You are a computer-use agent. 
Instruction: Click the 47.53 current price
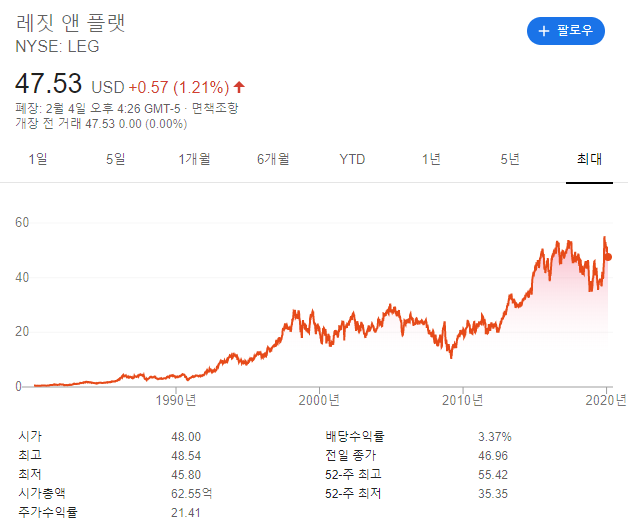pos(48,84)
